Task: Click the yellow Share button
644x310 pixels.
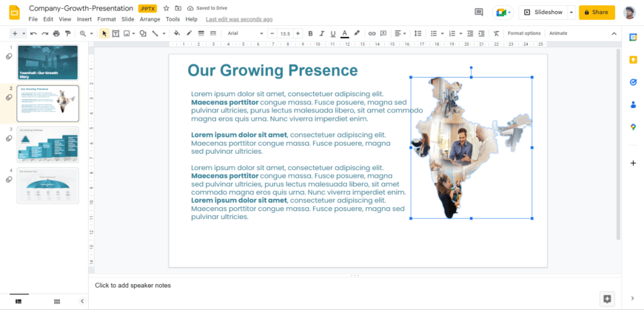Action: (x=597, y=13)
